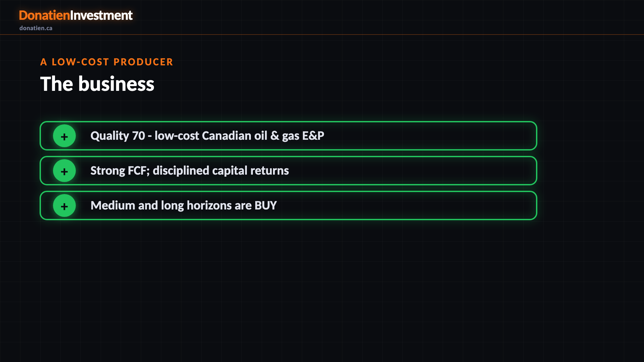
Task: Click the orange 'Donatien' word in logo
Action: tap(44, 15)
